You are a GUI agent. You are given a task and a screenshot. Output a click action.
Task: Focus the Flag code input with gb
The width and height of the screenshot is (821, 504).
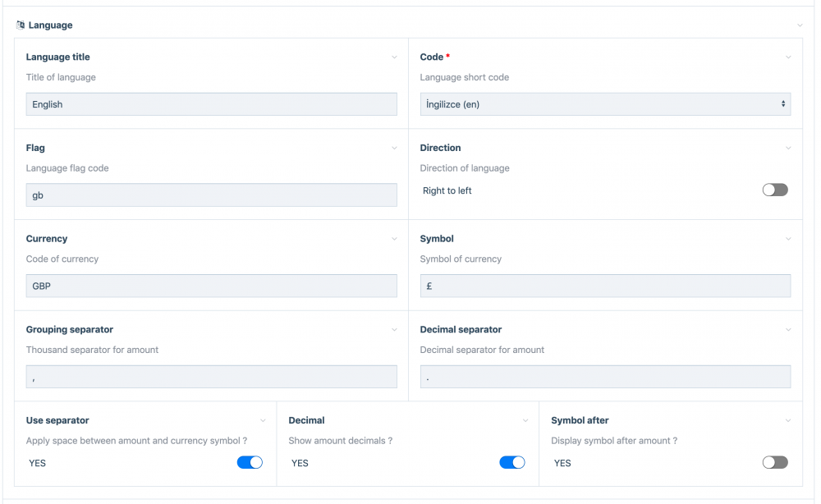pyautogui.click(x=211, y=195)
